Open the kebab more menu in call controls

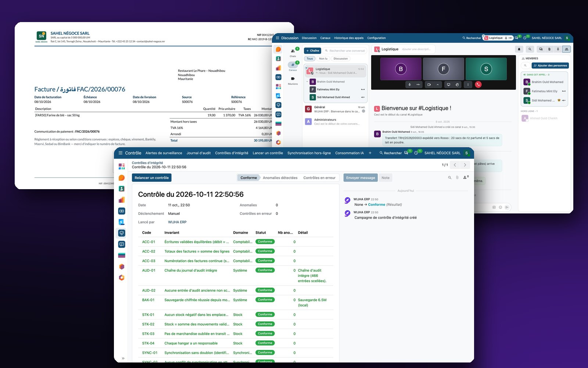click(x=468, y=85)
